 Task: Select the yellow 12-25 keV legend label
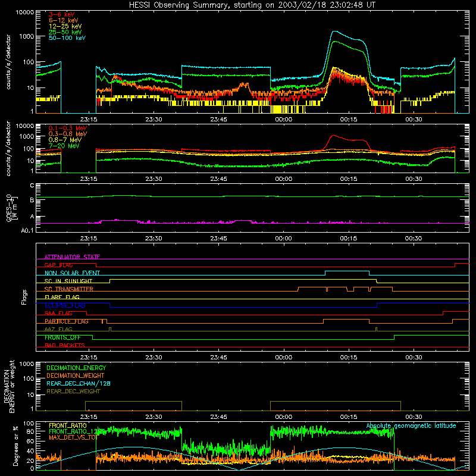pos(65,26)
